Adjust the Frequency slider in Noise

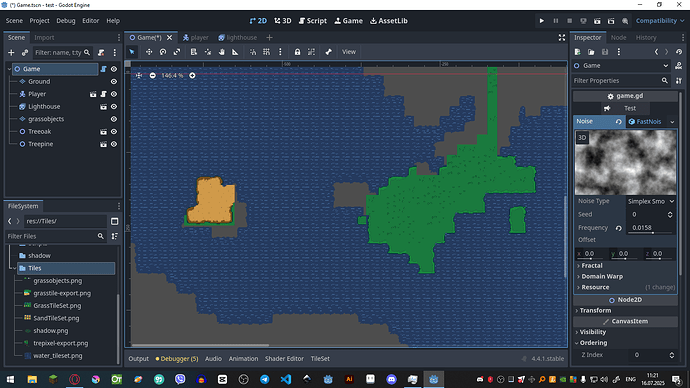pyautogui.click(x=650, y=228)
